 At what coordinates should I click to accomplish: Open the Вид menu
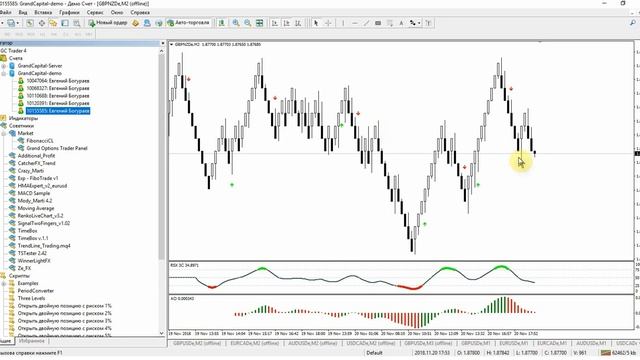pos(23,12)
